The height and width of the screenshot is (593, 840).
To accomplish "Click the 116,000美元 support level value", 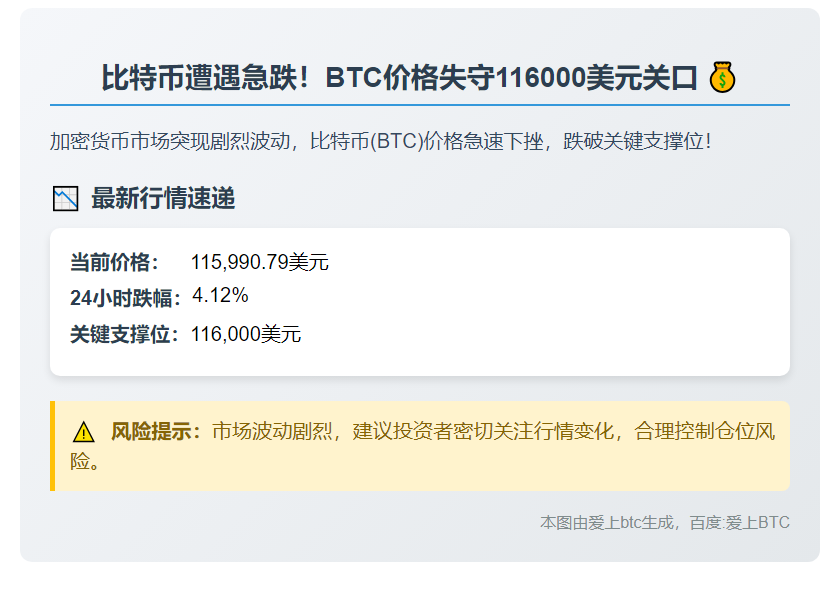I will (x=245, y=335).
